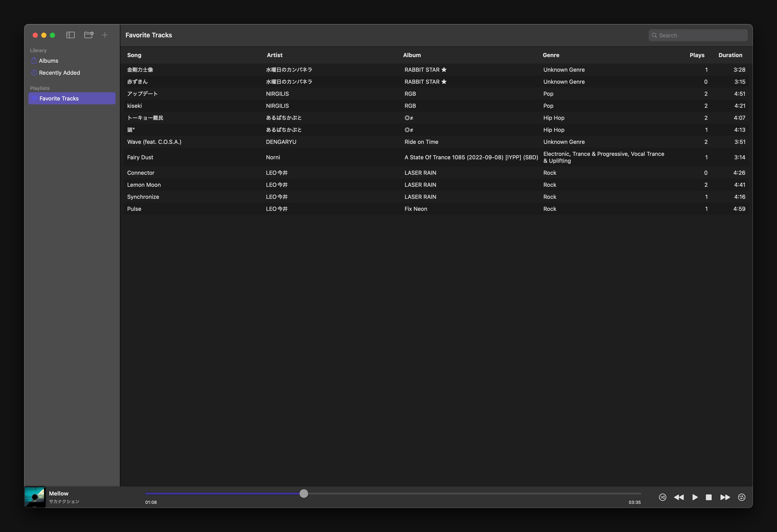
Task: Click the yellow minimize window button
Action: [x=44, y=35]
